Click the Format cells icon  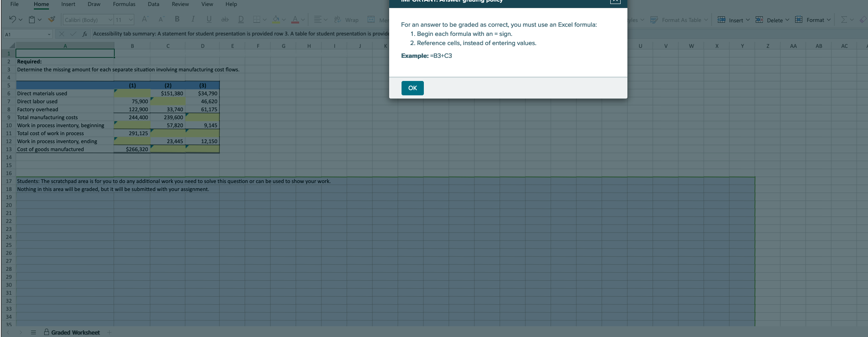pos(799,20)
